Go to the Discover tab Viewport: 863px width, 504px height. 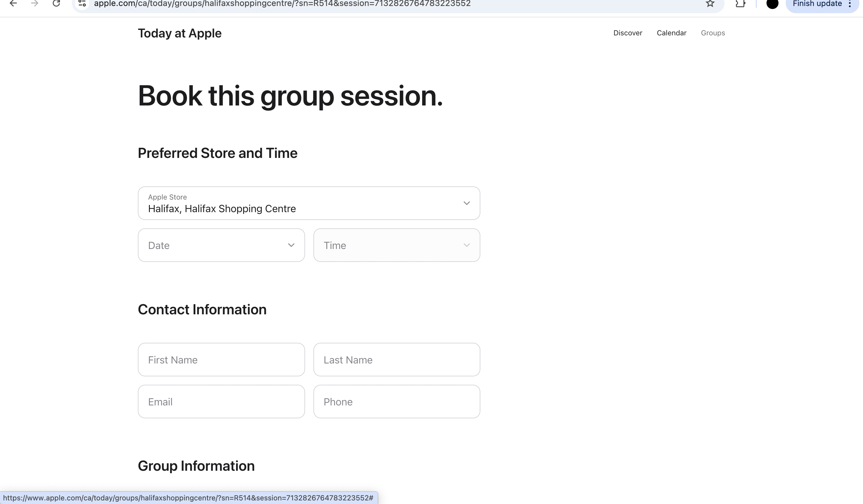coord(627,33)
